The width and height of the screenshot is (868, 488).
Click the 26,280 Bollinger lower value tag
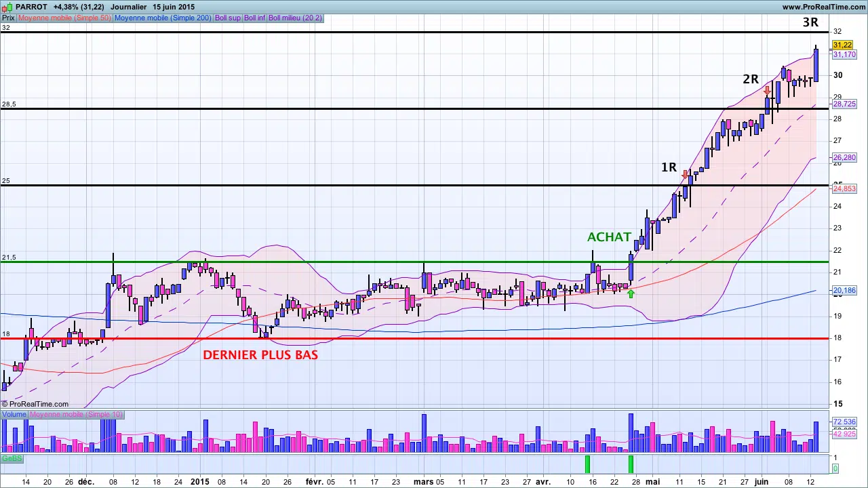[844, 157]
